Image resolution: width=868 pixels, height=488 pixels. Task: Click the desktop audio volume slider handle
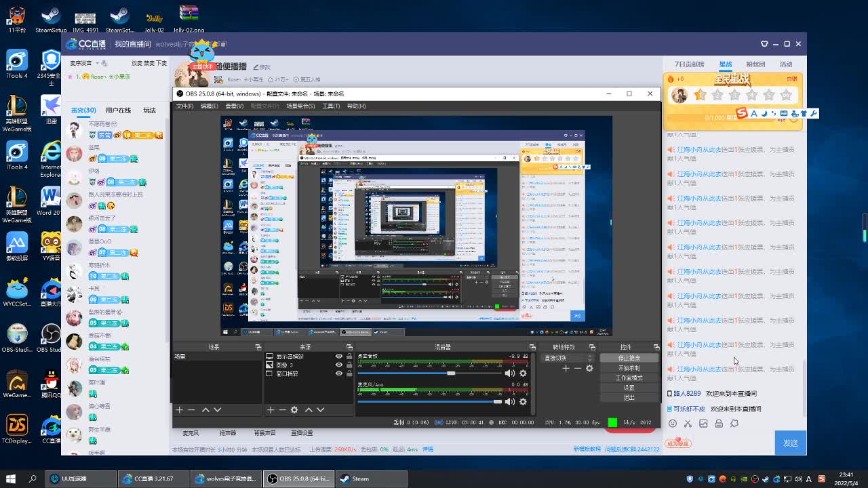(x=451, y=373)
